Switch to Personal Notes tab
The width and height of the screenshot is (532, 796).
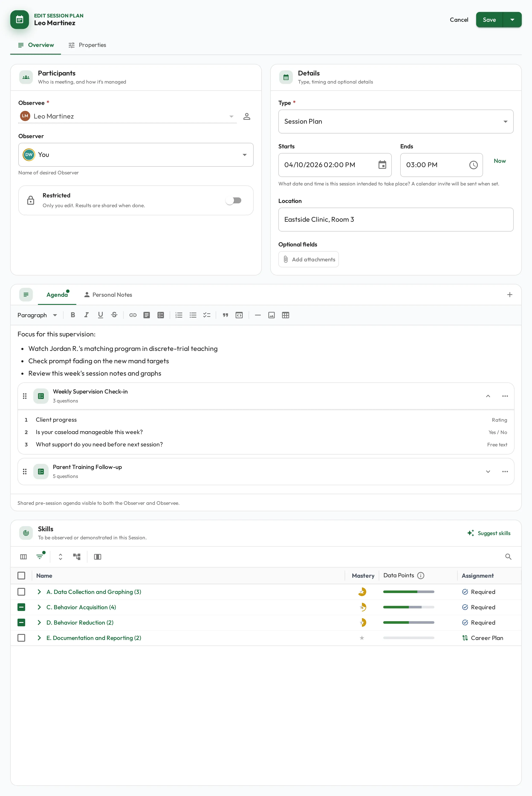[108, 295]
